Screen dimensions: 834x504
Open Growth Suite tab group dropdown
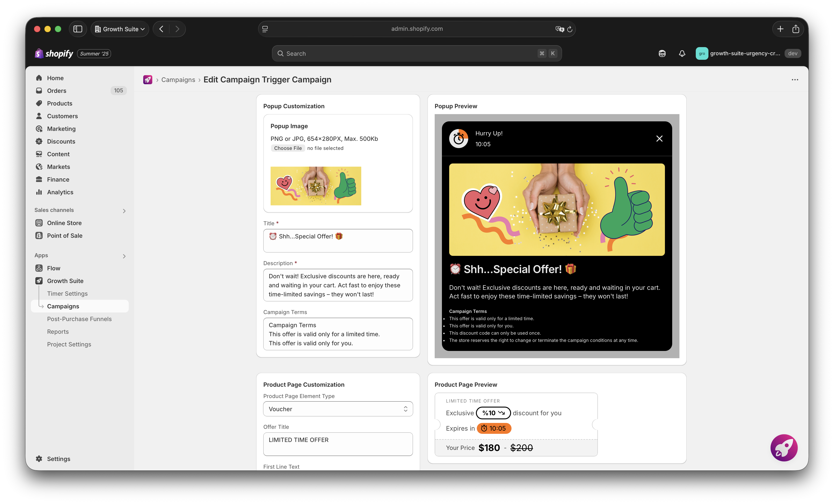point(120,29)
